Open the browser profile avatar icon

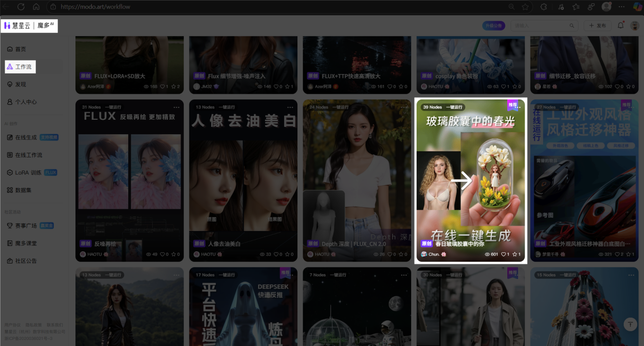click(x=606, y=7)
